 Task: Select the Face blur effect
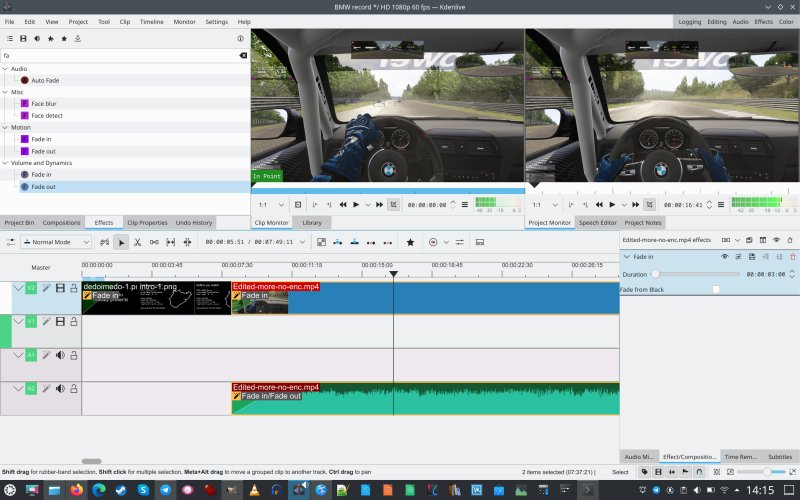point(46,103)
